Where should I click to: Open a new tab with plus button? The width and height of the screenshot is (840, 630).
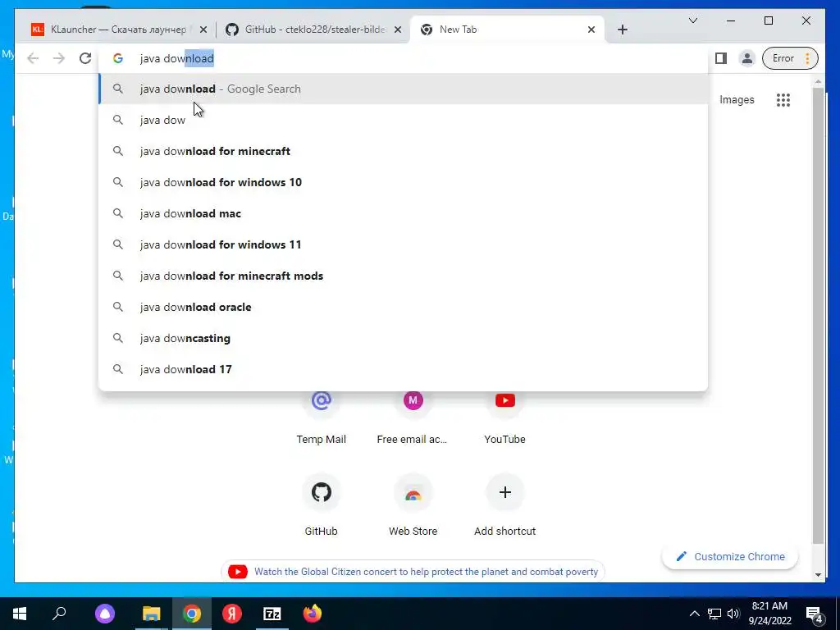click(622, 30)
